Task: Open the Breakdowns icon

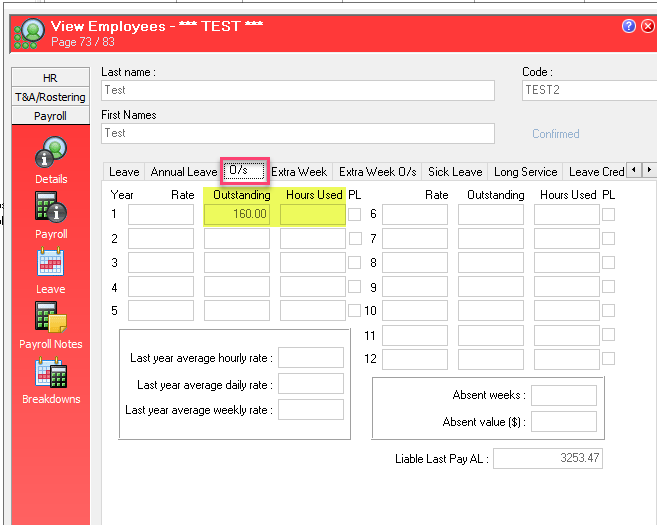Action: 50,373
